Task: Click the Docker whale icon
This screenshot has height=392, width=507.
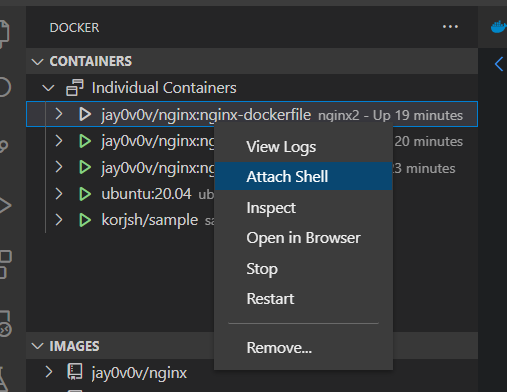Action: (499, 27)
